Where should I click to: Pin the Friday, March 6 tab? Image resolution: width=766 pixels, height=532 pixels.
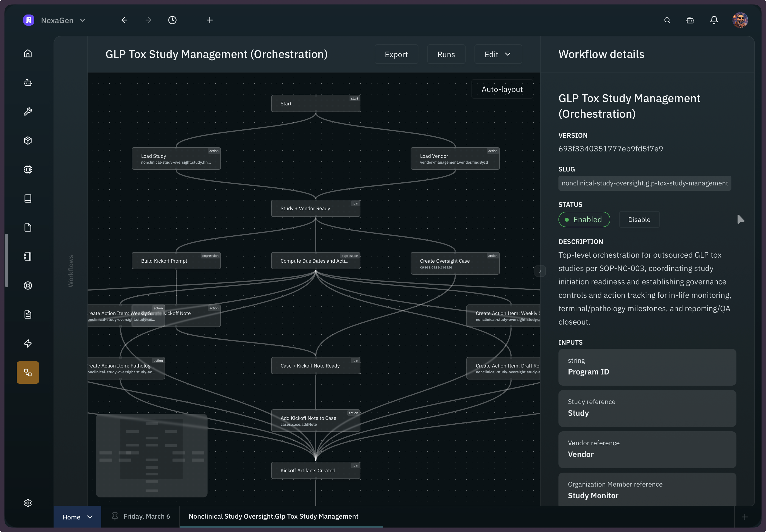point(115,516)
